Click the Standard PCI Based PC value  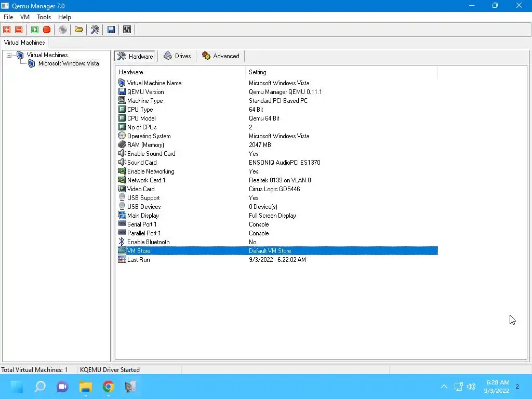click(x=278, y=100)
